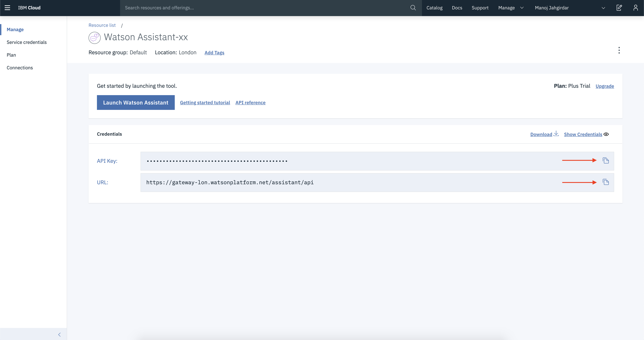
Task: Select Connections in the sidebar
Action: (x=20, y=68)
